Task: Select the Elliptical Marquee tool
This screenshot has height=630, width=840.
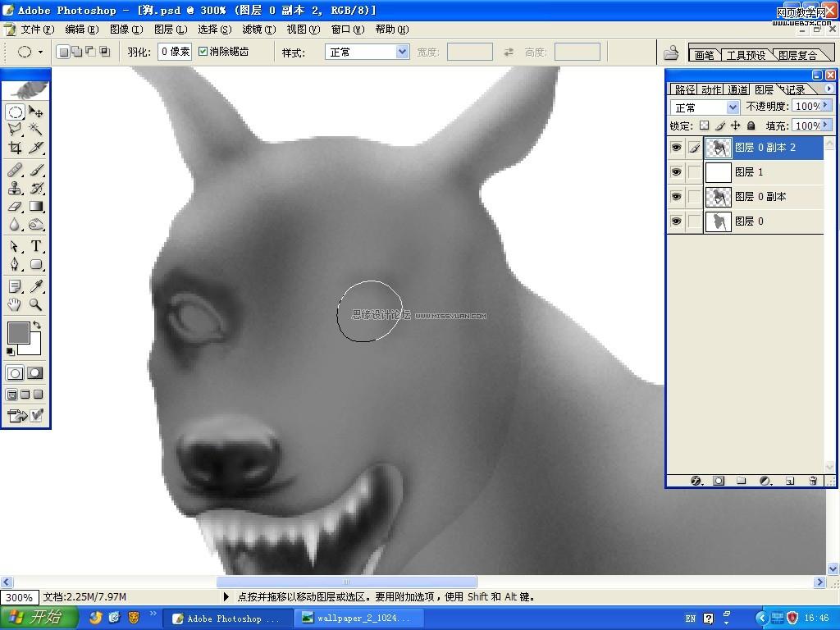Action: click(x=15, y=112)
